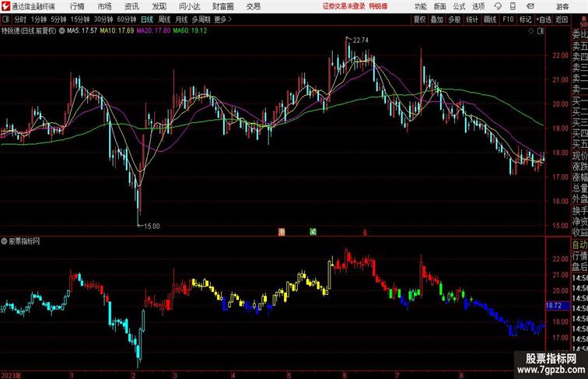This screenshot has height=379, width=588.
Task: Click the month 8 marker on the time axis
Action: click(461, 375)
